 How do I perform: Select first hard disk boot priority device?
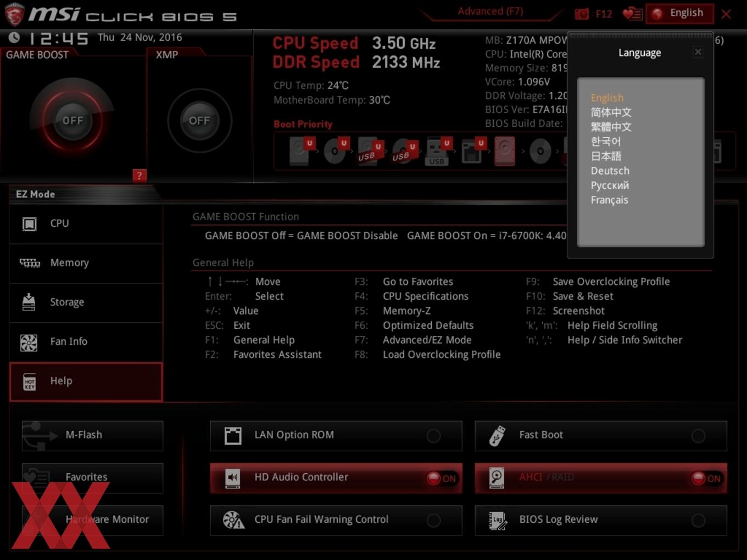[302, 151]
